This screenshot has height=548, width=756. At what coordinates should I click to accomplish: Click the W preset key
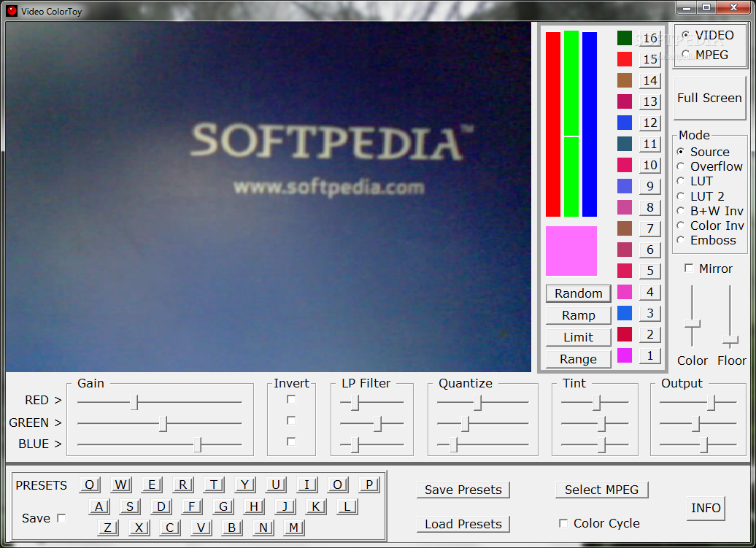pos(120,485)
